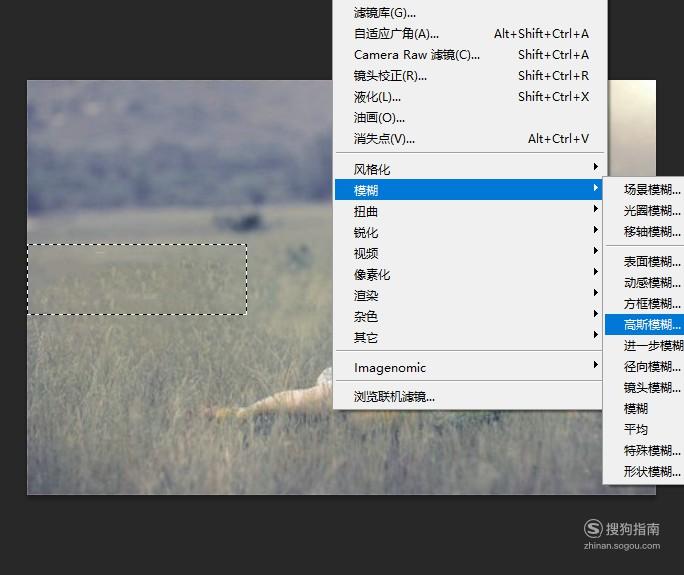The height and width of the screenshot is (575, 684).
Task: Select 场景模糊... field blur
Action: coord(644,189)
